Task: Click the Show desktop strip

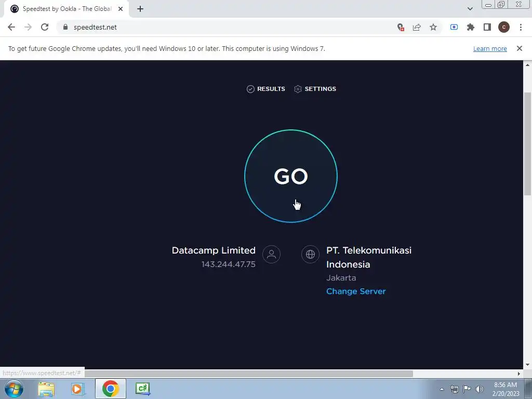Action: point(528,389)
